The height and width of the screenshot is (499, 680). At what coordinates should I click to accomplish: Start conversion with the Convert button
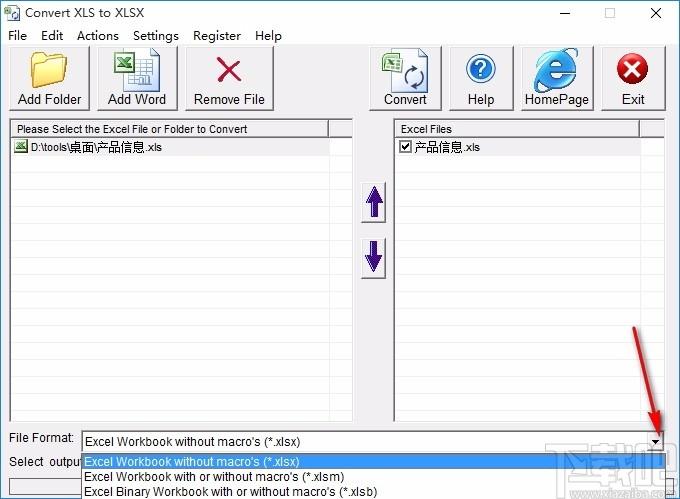pyautogui.click(x=405, y=78)
